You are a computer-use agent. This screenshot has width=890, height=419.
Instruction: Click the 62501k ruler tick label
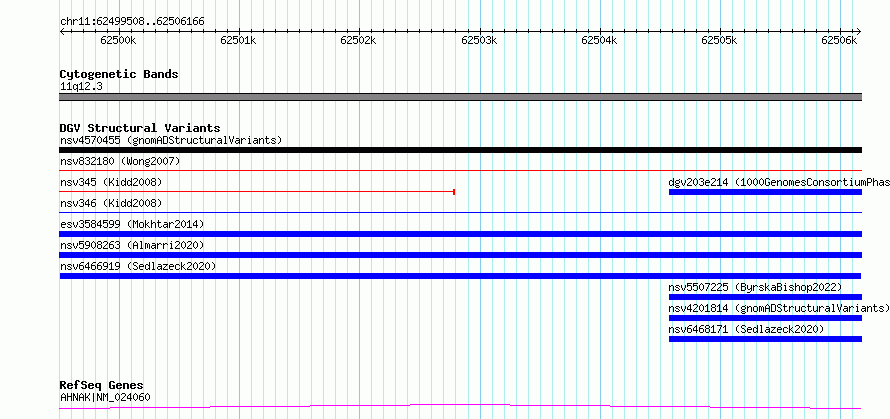tap(238, 40)
